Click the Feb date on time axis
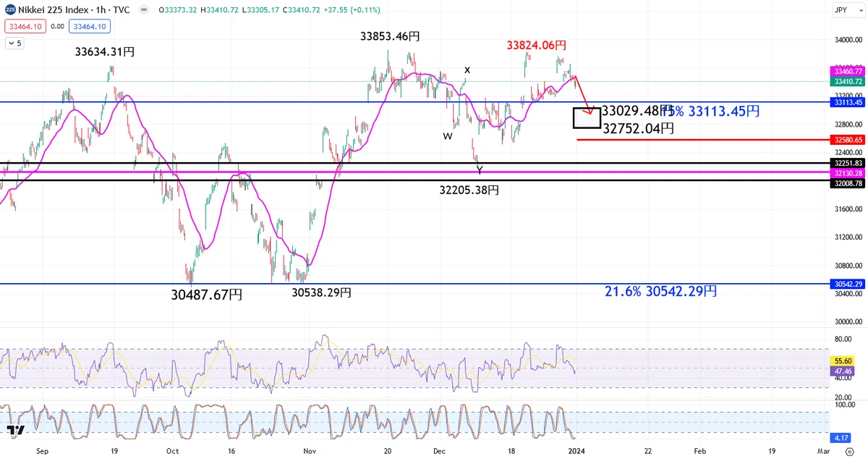Image resolution: width=868 pixels, height=459 pixels. tap(699, 450)
